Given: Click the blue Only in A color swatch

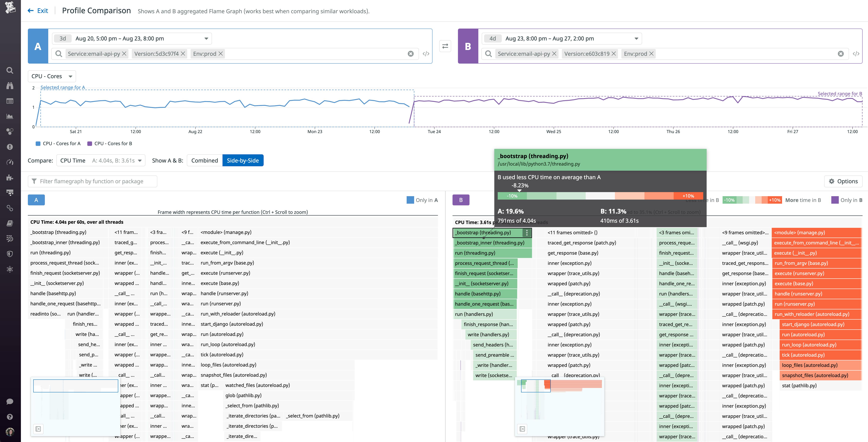Looking at the screenshot, I should (x=410, y=200).
